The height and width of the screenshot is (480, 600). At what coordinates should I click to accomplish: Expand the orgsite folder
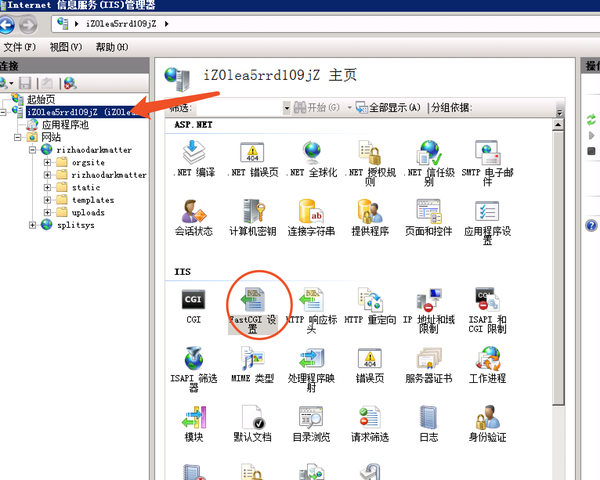pos(47,162)
